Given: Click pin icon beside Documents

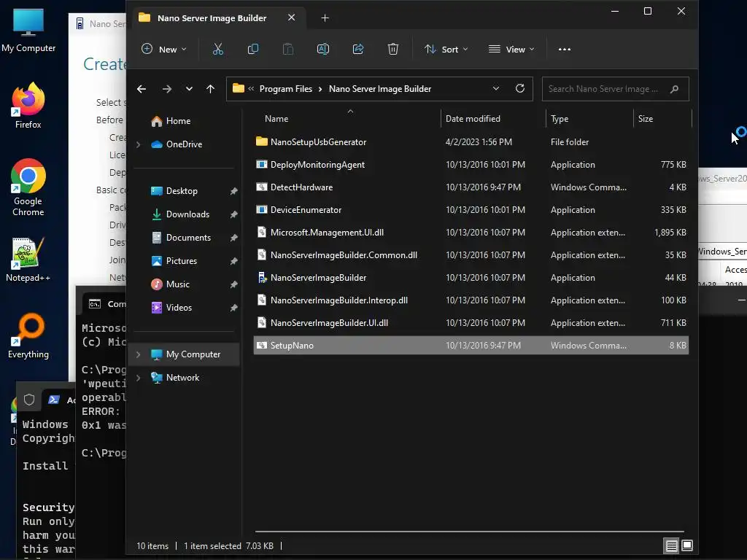Looking at the screenshot, I should 234,238.
